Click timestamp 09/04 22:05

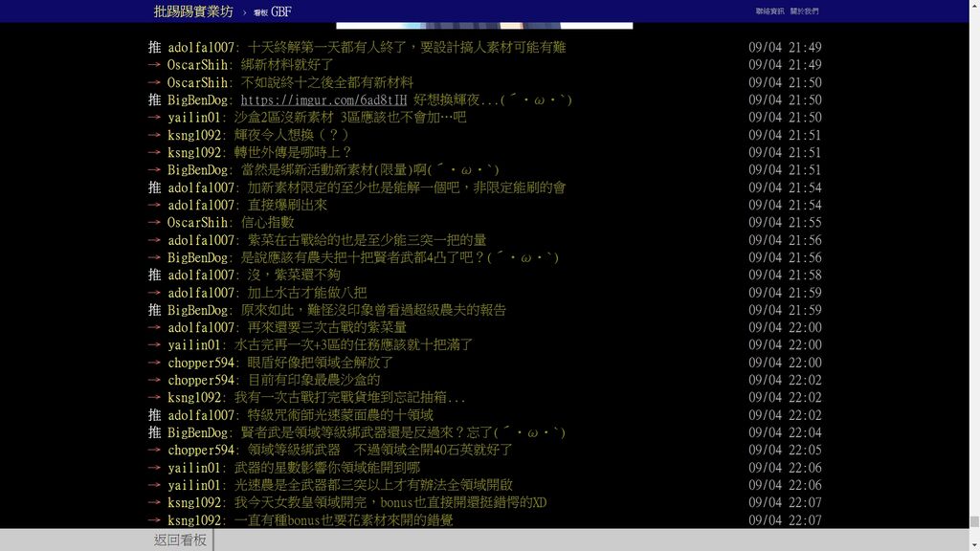point(785,450)
